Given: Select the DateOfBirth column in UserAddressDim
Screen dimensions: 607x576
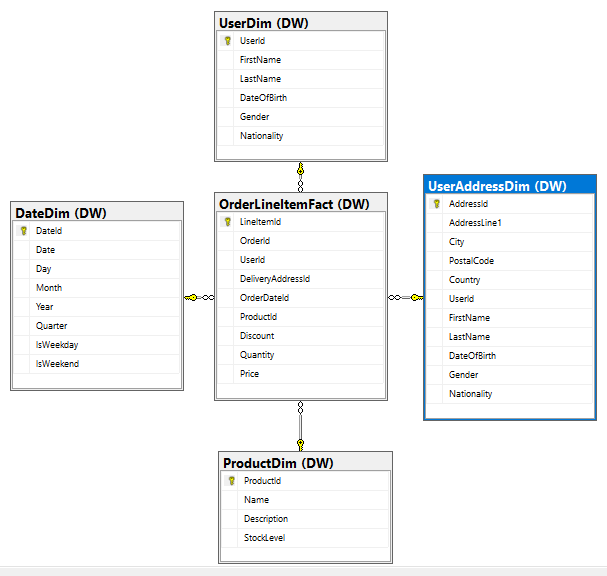Looking at the screenshot, I should click(x=510, y=356).
